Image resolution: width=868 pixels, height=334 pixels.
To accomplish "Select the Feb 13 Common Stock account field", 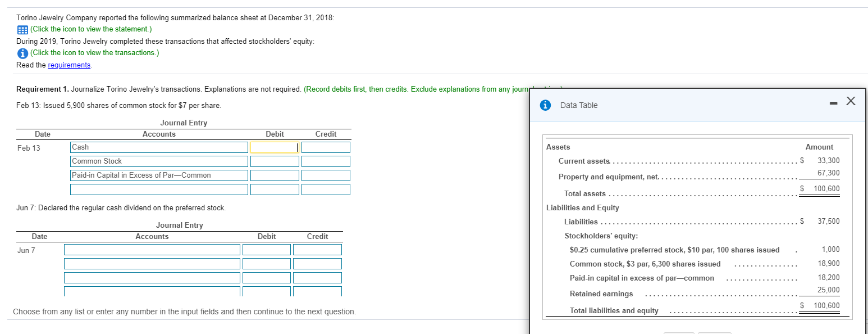I will (x=159, y=161).
